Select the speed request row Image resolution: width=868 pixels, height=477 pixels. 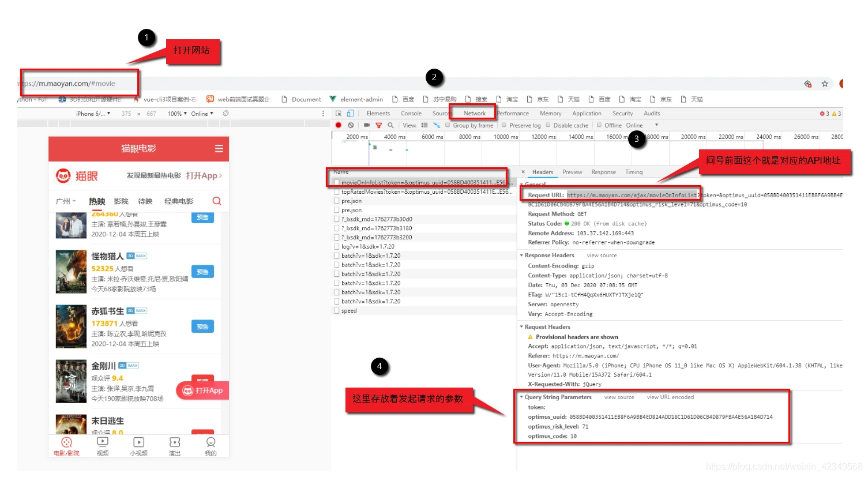pos(424,311)
